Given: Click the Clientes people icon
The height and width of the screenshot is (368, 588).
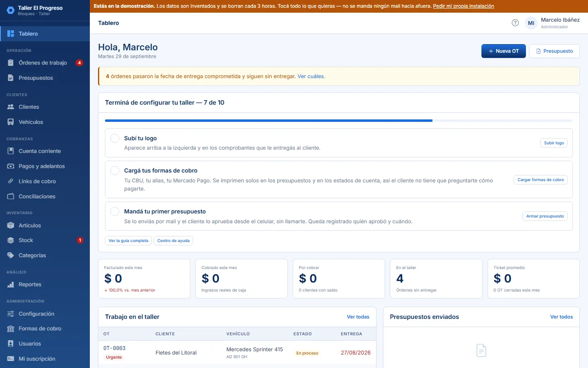Looking at the screenshot, I should click(11, 107).
